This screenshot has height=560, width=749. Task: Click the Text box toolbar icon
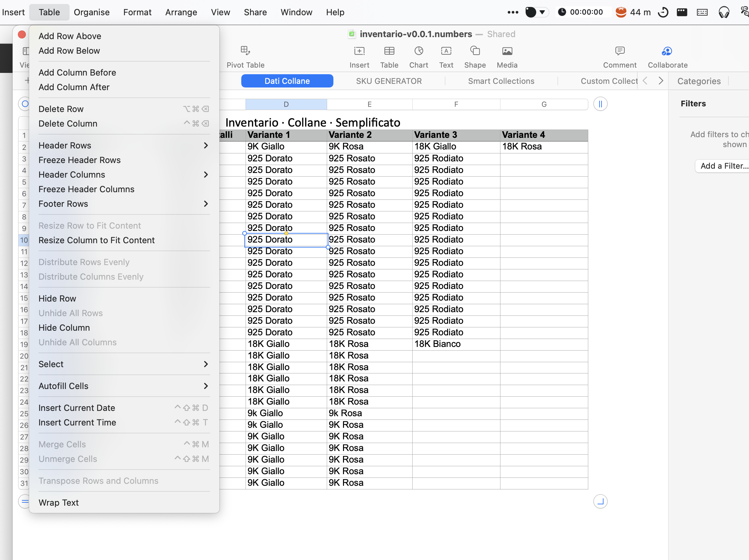pos(446,51)
